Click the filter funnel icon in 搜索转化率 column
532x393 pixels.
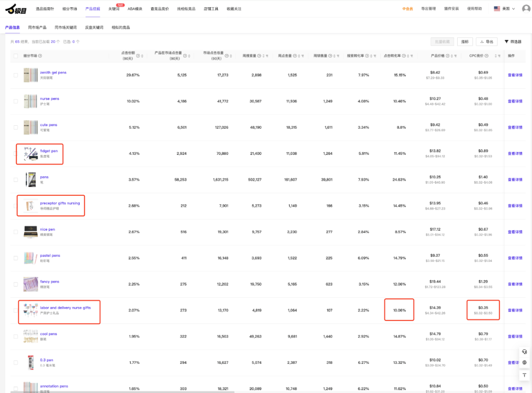click(375, 56)
